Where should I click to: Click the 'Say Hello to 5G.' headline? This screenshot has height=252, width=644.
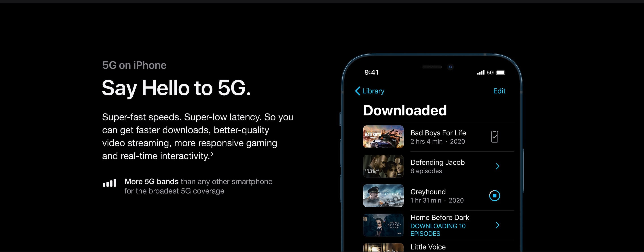176,88
